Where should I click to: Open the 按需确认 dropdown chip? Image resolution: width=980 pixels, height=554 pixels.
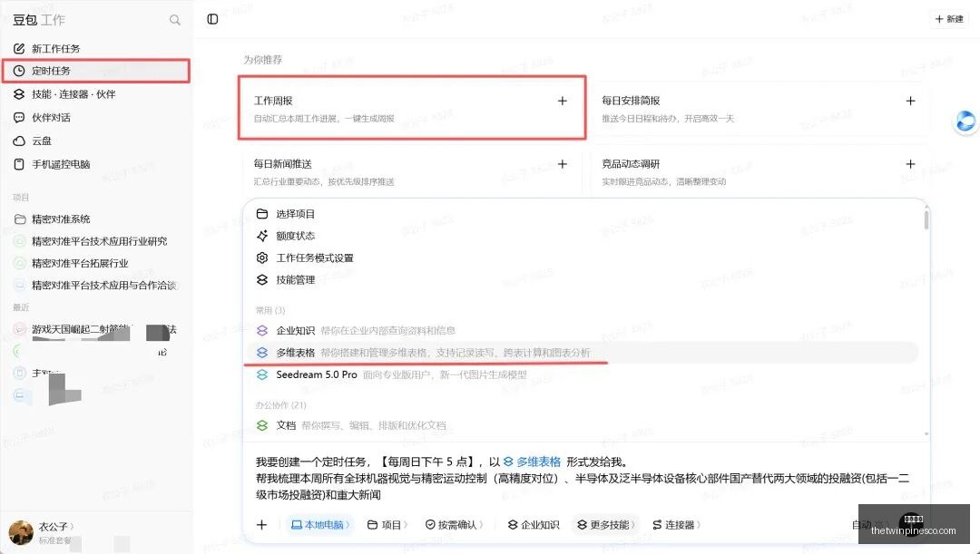tap(455, 525)
